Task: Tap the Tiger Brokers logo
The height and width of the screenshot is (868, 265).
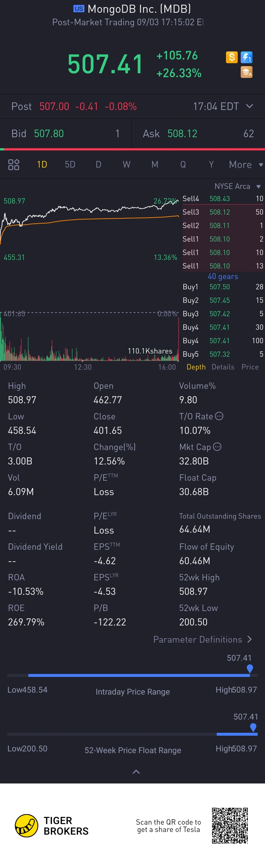Action: pyautogui.click(x=51, y=826)
